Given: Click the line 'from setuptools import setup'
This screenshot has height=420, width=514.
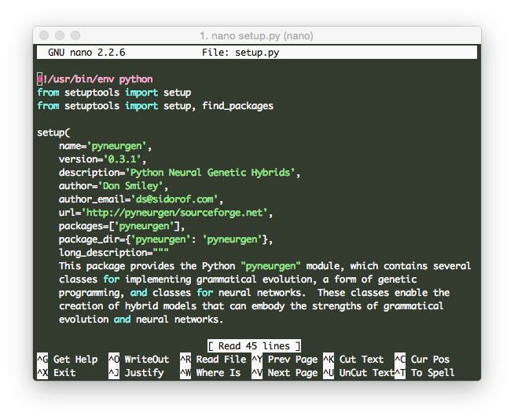Looking at the screenshot, I should pos(114,93).
